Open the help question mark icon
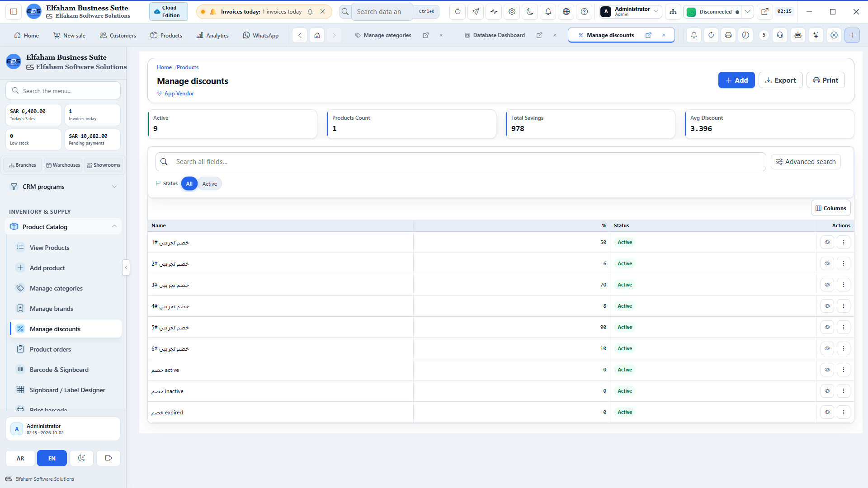868x488 pixels. (584, 12)
